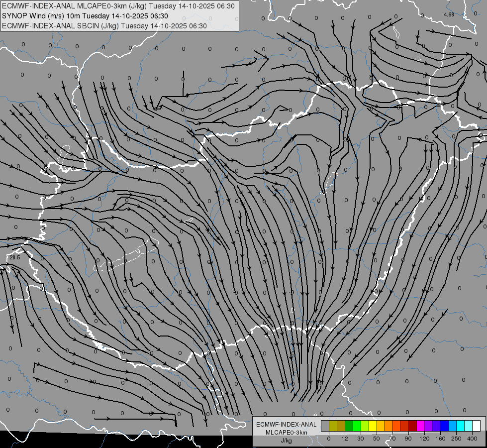Click the purple legend swatch
The image size is (487, 448).
coord(429,426)
